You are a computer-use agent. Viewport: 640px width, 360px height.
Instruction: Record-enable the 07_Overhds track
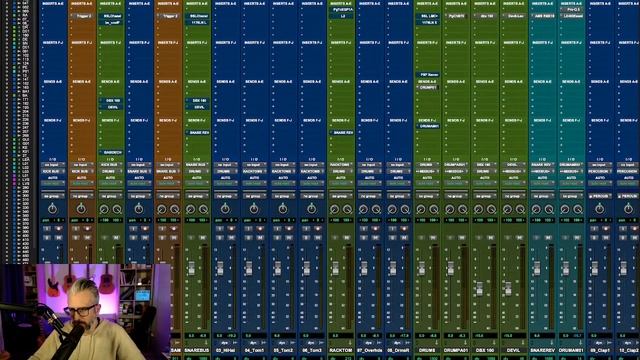point(376,229)
